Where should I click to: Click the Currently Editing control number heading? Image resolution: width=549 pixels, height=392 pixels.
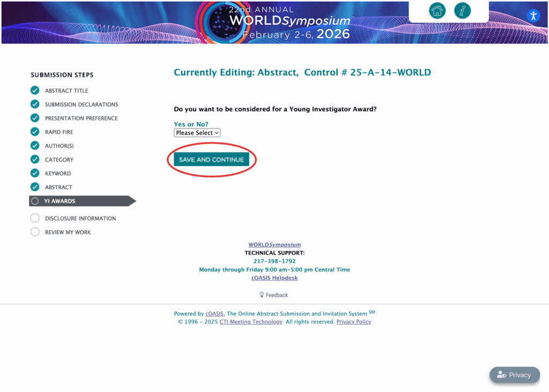click(302, 72)
